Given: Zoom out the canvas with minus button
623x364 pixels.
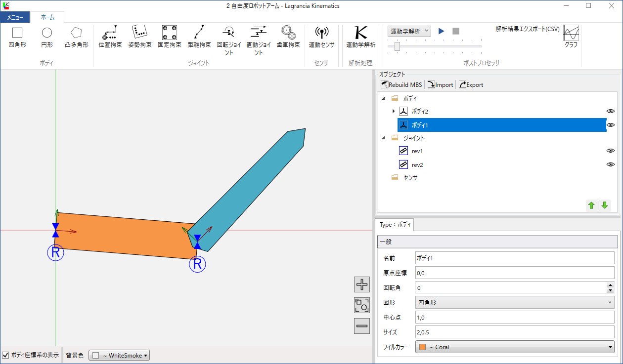Looking at the screenshot, I should point(362,326).
